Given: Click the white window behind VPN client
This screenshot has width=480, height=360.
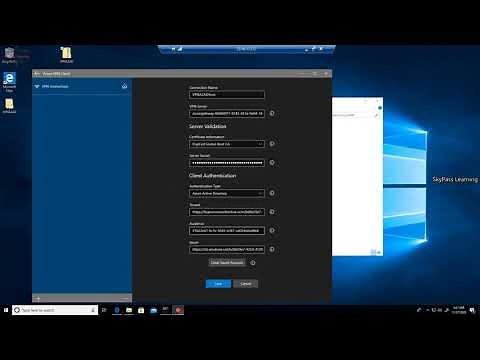Looking at the screenshot, I should point(357,177).
